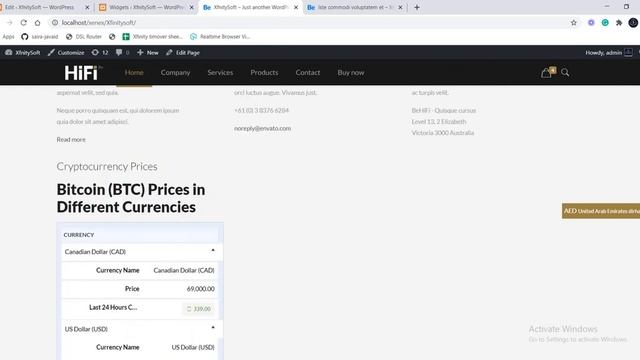Click the noreply@envato.com email link

(262, 129)
